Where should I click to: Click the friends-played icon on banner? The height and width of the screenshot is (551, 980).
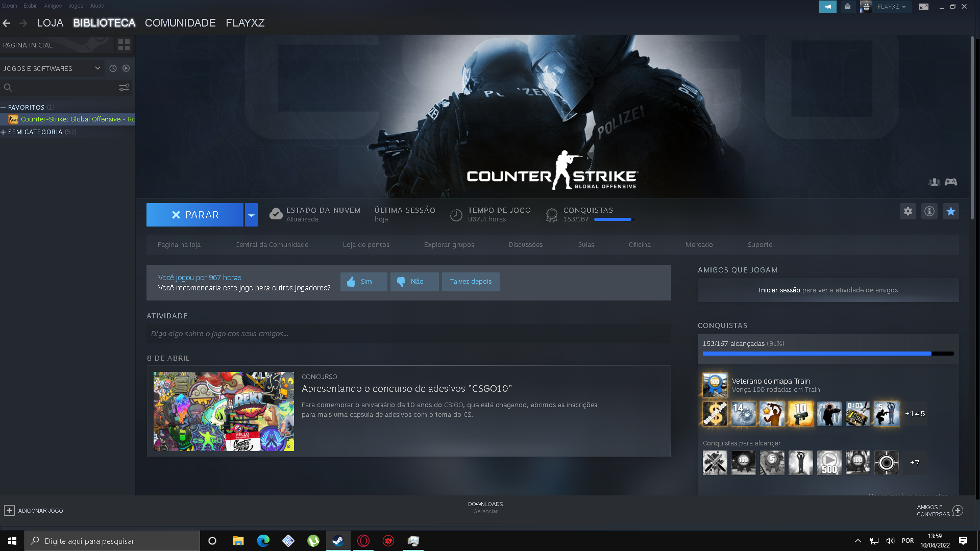click(x=934, y=182)
